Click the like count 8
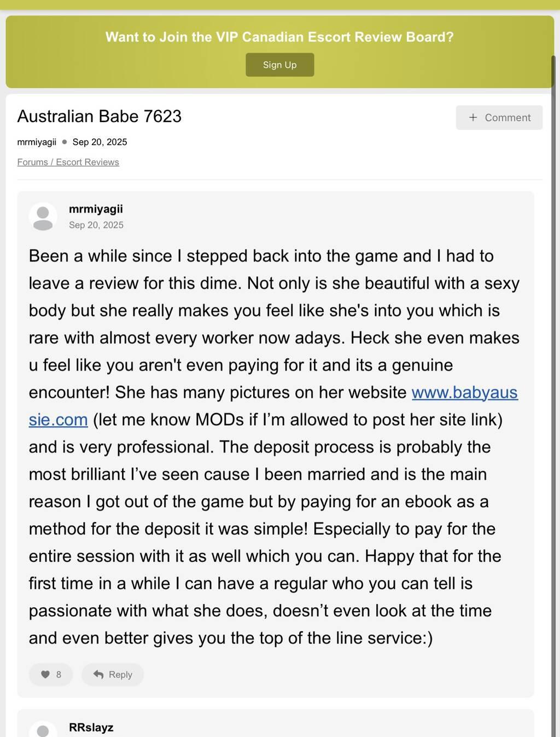 [59, 675]
